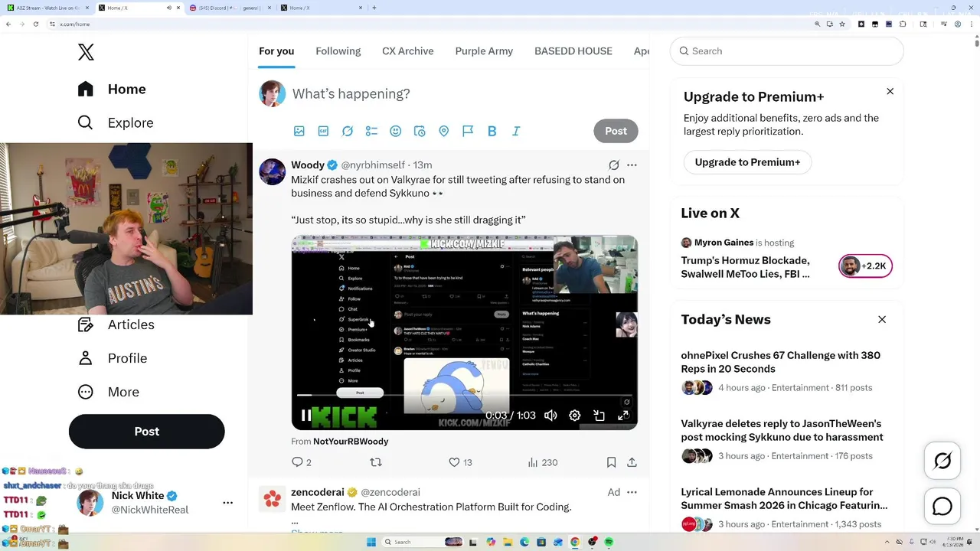Open the emoji picker in composer
980x551 pixels.
point(396,131)
